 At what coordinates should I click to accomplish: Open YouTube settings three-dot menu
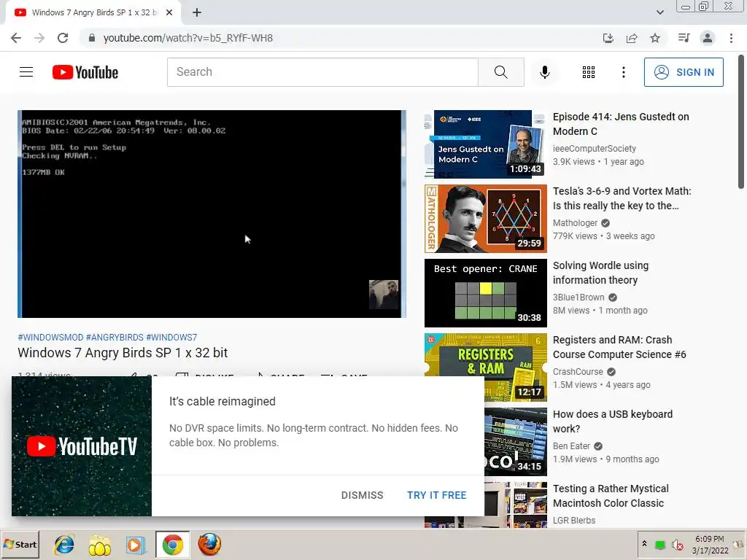click(x=624, y=72)
